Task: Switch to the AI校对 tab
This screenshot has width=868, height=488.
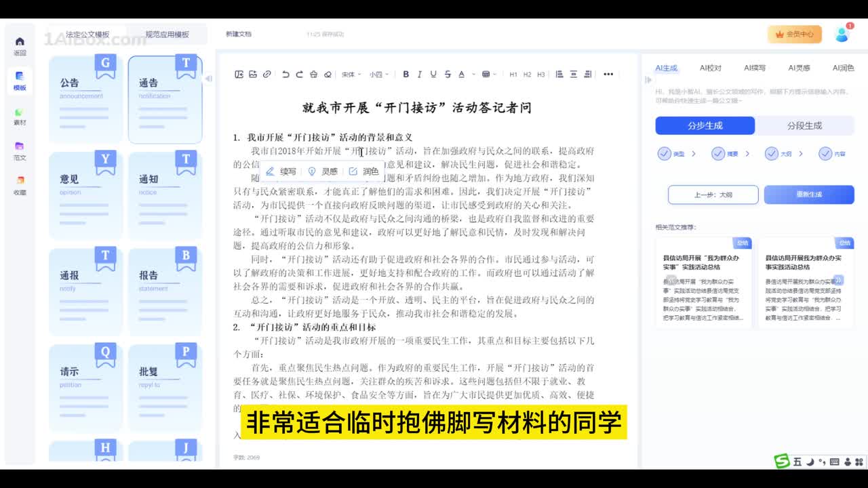Action: point(710,68)
